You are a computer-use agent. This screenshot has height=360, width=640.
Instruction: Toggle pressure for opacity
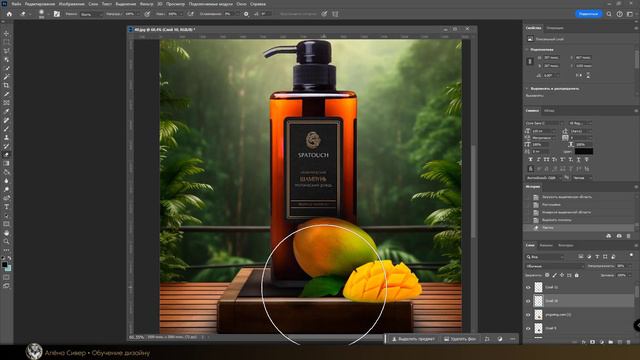(147, 14)
